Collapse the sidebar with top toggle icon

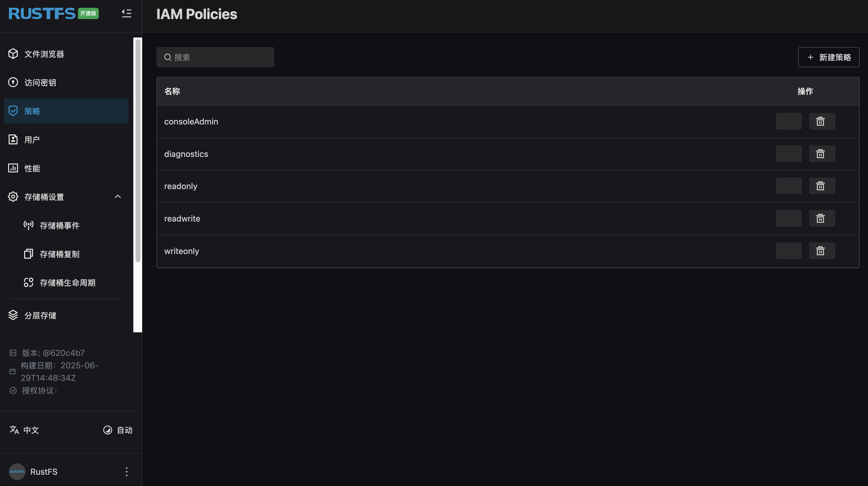126,13
